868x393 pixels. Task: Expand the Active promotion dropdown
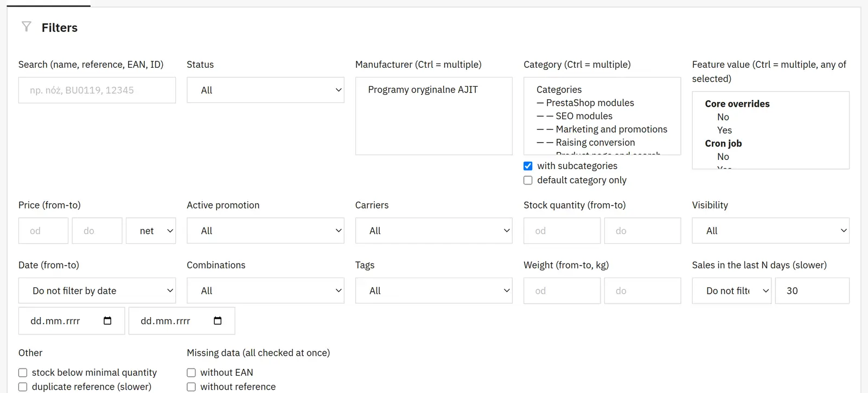coord(265,231)
